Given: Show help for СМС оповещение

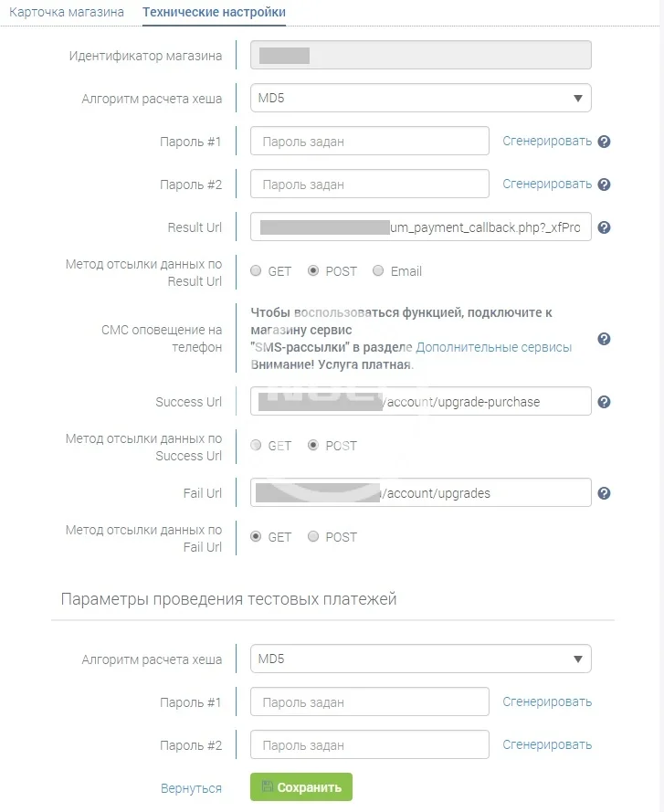Looking at the screenshot, I should (x=604, y=339).
